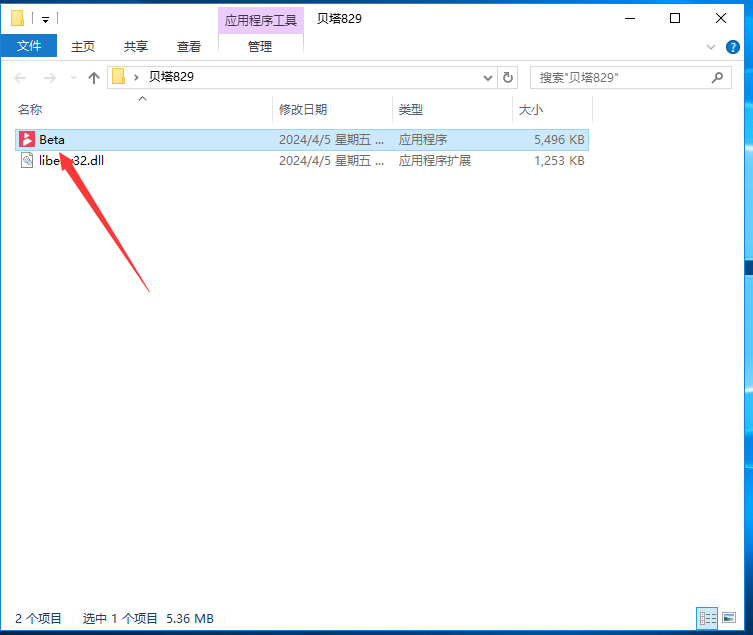Open the 管理 ribbon tab

(x=260, y=46)
